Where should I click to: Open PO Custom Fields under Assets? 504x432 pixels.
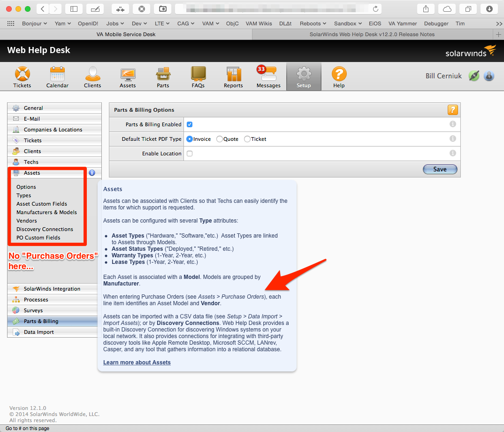point(38,238)
